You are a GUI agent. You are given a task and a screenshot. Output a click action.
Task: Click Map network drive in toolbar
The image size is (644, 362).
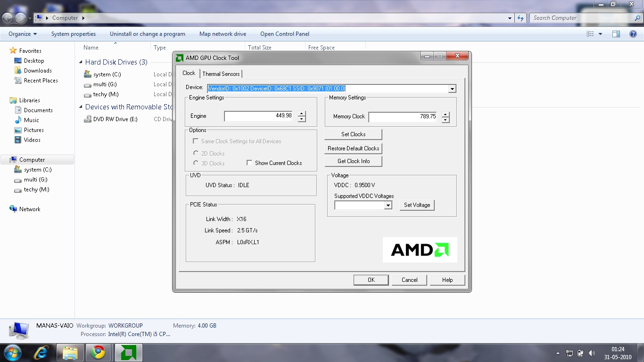(x=223, y=34)
